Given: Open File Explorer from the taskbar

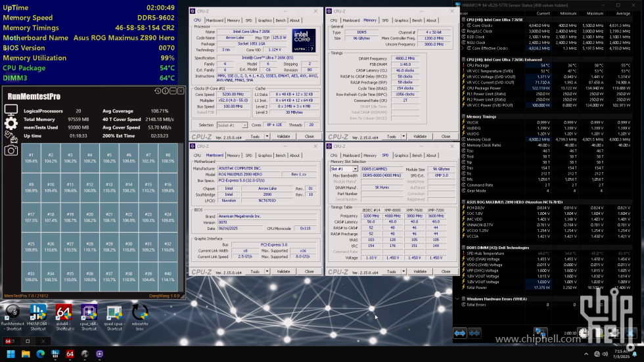Looking at the screenshot, I should (26, 354).
